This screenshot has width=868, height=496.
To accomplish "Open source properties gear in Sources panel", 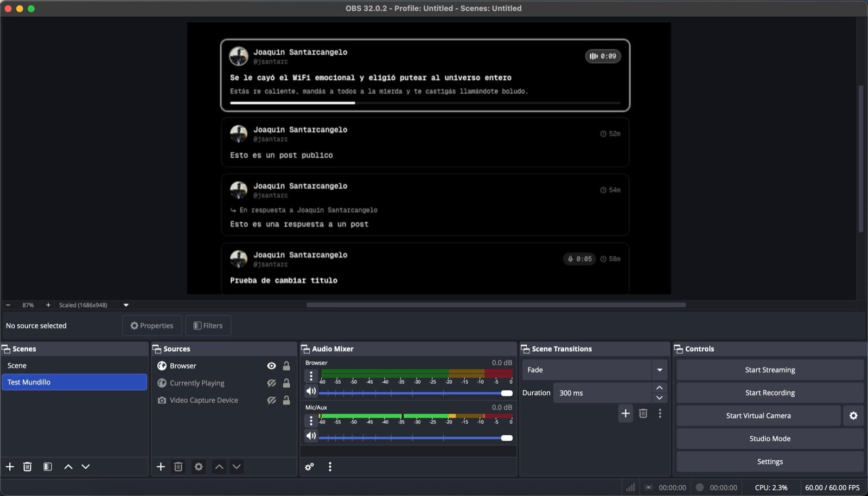I will [x=199, y=467].
